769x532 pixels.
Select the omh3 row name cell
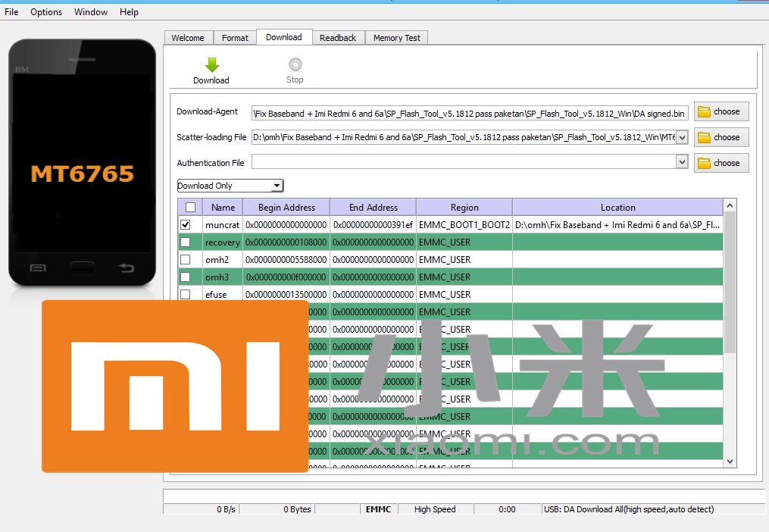coord(223,277)
